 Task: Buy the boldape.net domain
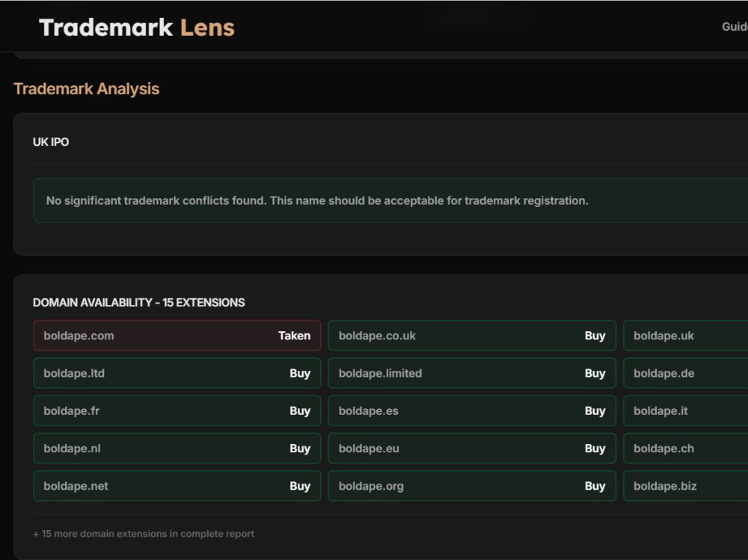pos(300,487)
